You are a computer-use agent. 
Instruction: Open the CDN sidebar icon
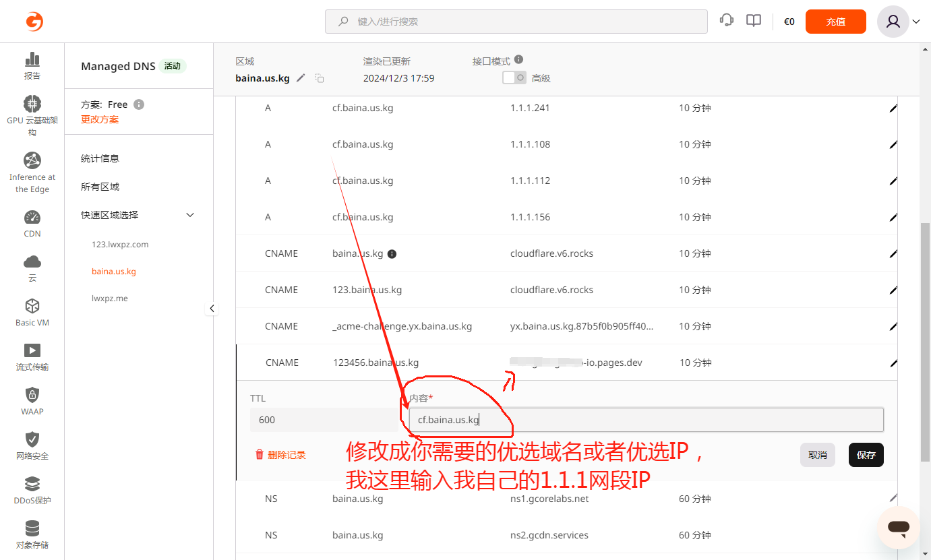point(32,217)
